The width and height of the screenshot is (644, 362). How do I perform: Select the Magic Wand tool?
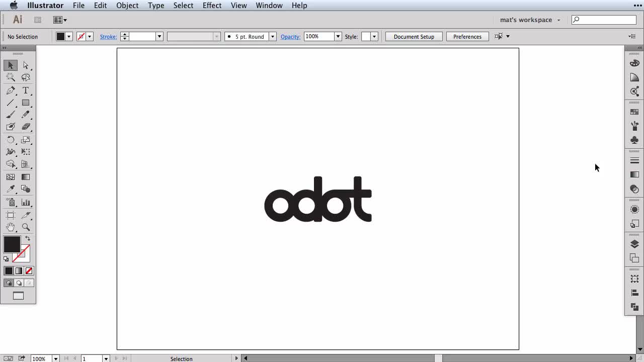click(11, 77)
